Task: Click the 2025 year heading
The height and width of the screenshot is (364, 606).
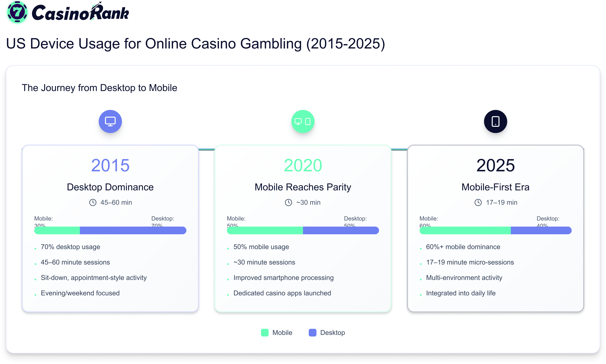Action: pos(496,165)
